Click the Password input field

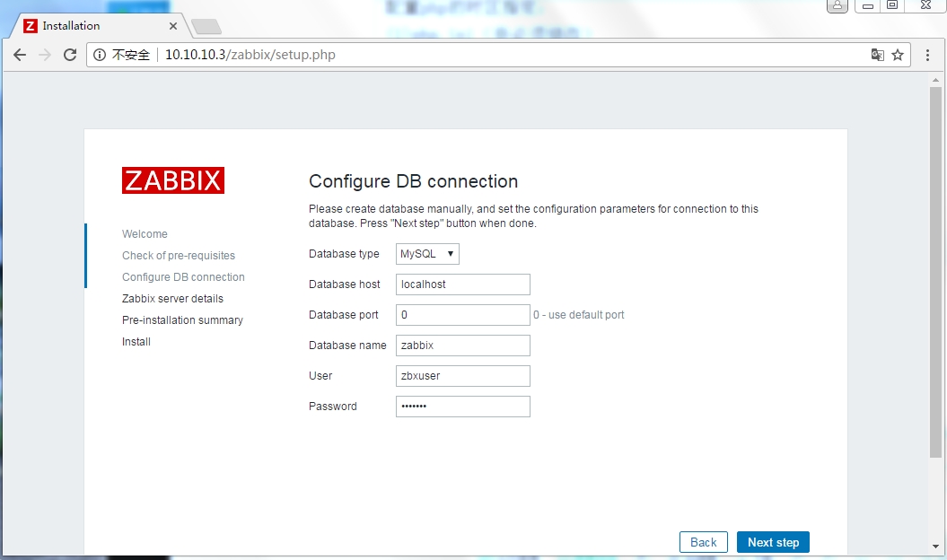[x=463, y=407]
